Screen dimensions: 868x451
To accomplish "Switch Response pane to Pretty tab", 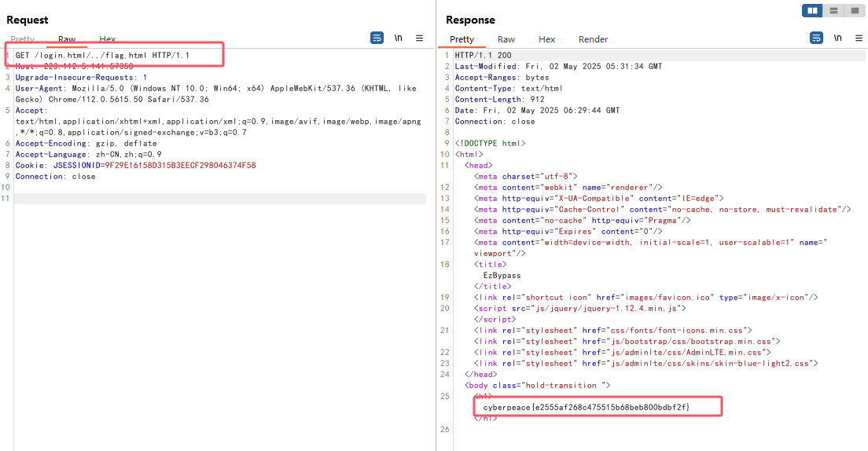I will [x=462, y=39].
